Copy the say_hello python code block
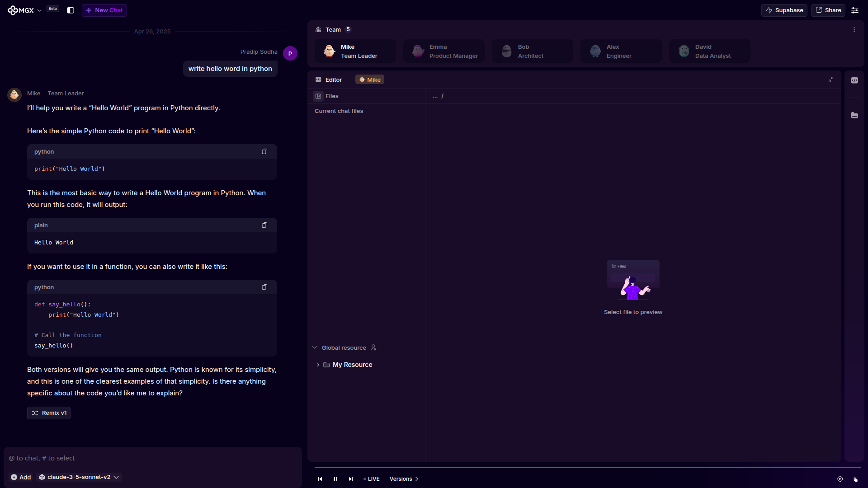868x488 pixels. pos(264,287)
